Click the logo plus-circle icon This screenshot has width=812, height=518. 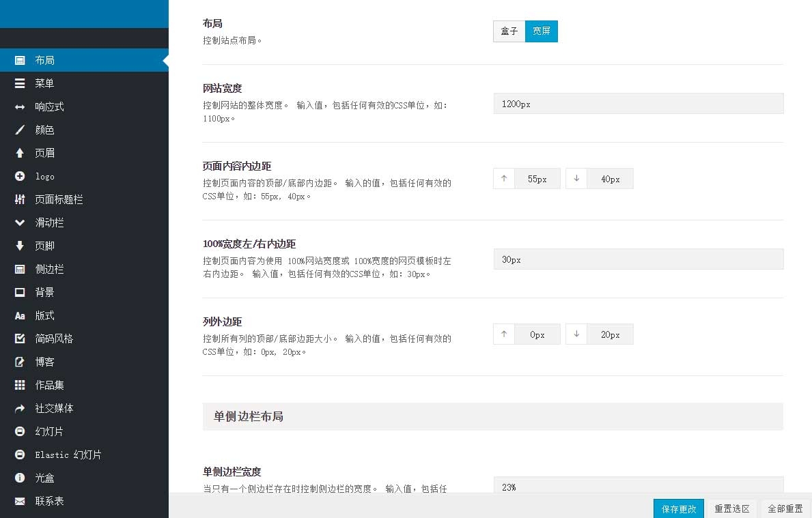click(20, 176)
